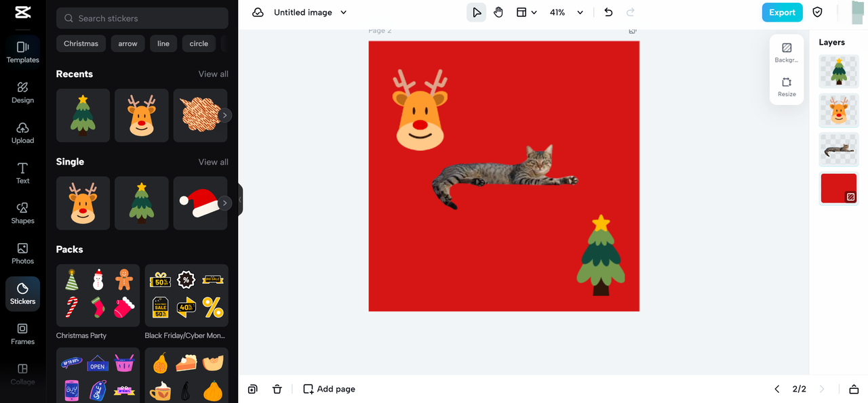Add the reindeer sticker from Recents
This screenshot has height=403, width=868.
tap(142, 115)
